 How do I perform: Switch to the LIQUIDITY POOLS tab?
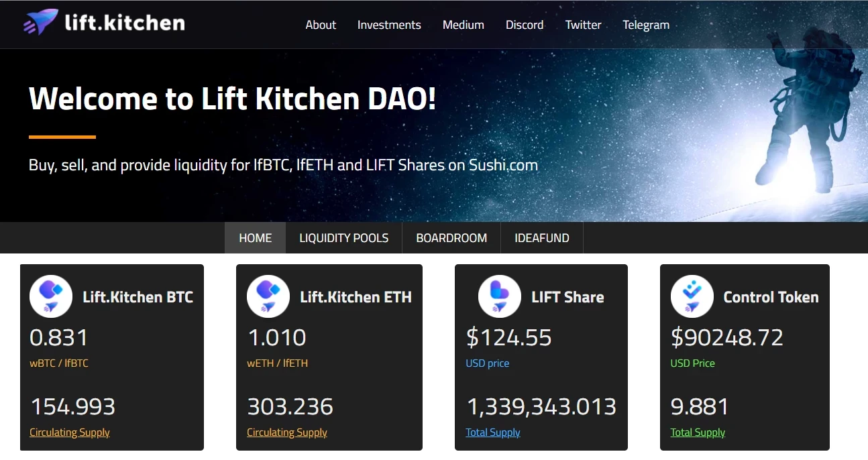[344, 238]
